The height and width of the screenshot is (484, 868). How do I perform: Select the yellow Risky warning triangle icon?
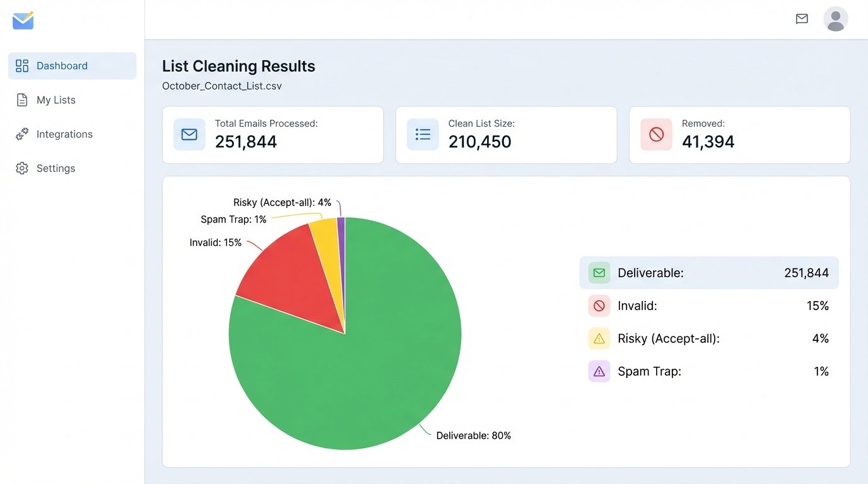(598, 338)
